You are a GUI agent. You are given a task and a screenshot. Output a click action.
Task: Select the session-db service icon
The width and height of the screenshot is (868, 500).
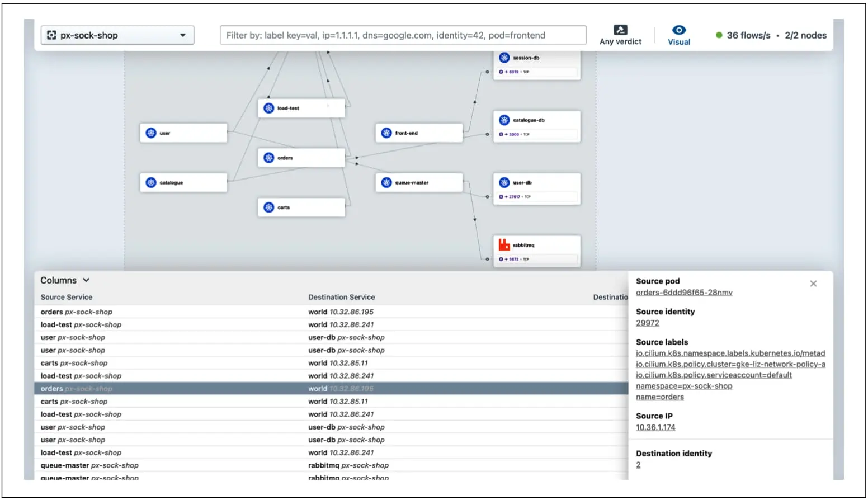(504, 58)
